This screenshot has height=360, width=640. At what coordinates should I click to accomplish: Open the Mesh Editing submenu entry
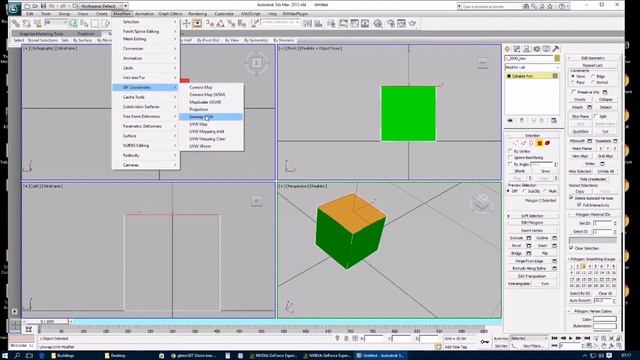tap(146, 39)
